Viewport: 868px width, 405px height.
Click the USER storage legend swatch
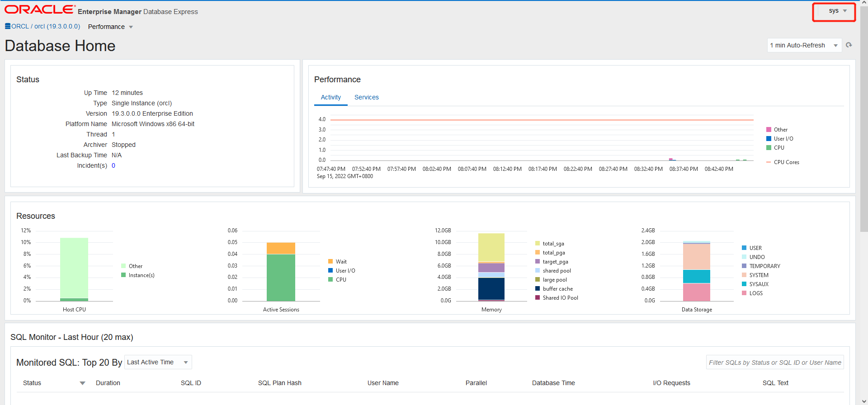coord(744,248)
